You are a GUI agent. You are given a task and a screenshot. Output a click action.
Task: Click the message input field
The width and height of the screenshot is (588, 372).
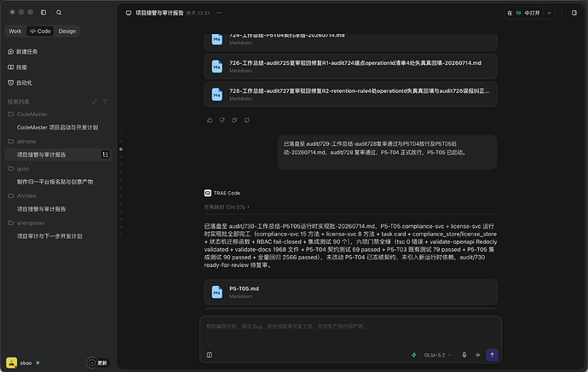[x=350, y=332]
